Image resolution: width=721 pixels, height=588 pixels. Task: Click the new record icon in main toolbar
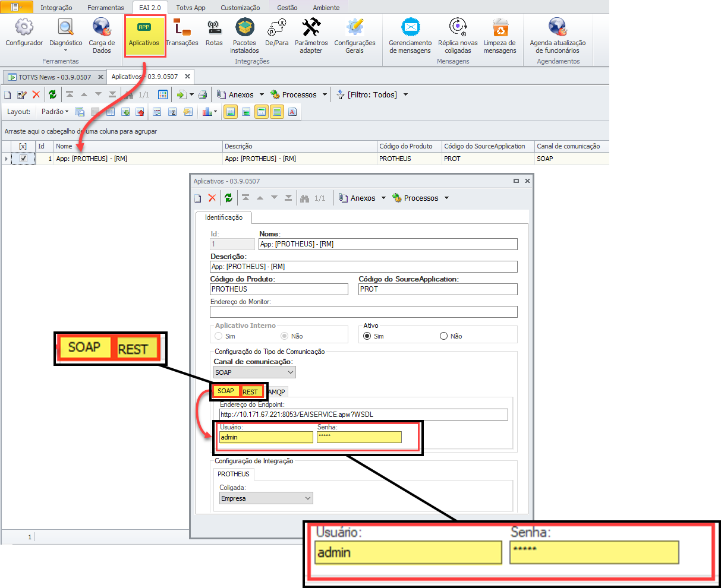click(x=8, y=95)
